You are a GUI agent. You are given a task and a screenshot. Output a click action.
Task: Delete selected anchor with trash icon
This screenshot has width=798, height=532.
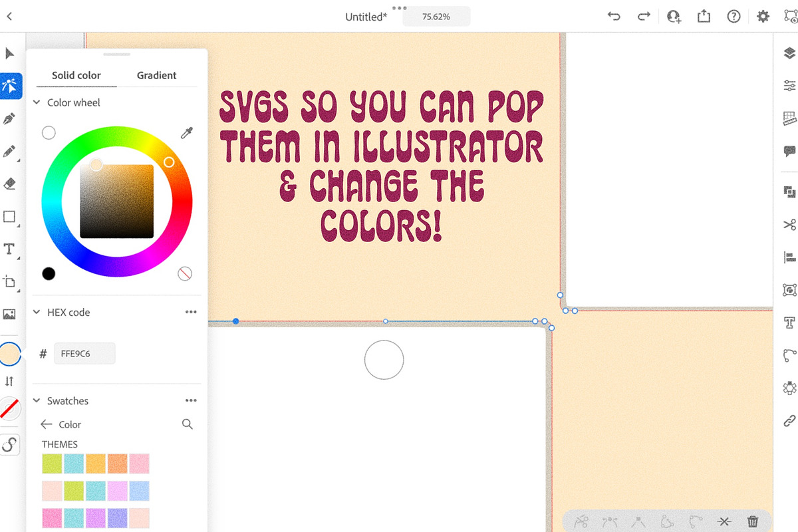753,522
